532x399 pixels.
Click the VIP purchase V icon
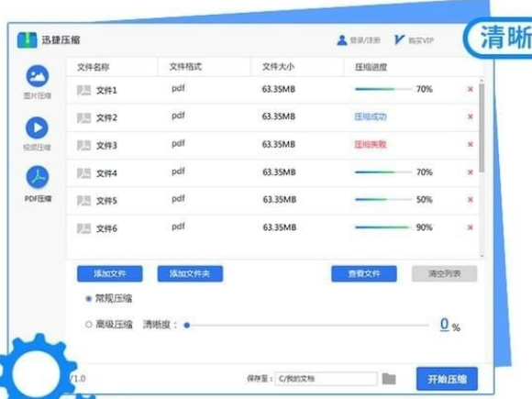(399, 40)
